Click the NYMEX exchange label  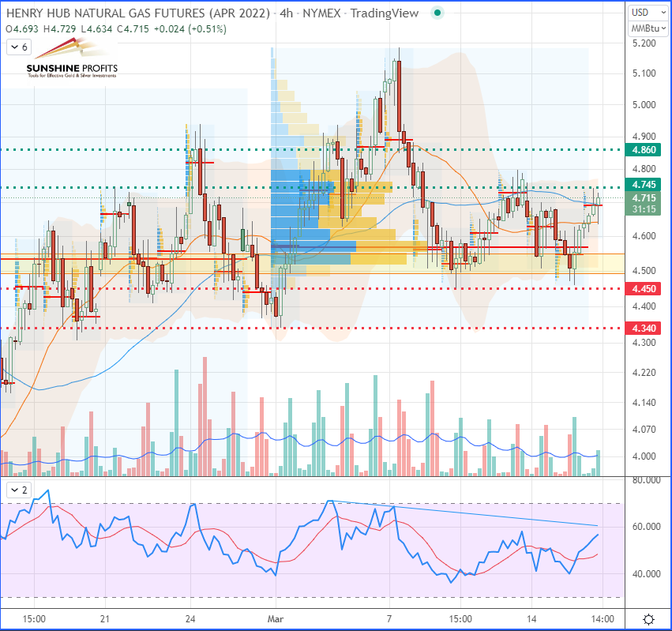[x=321, y=13]
